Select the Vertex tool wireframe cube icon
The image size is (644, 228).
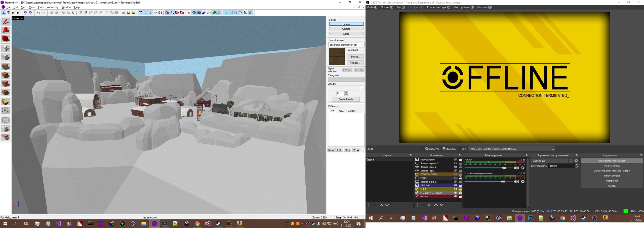pos(6,110)
